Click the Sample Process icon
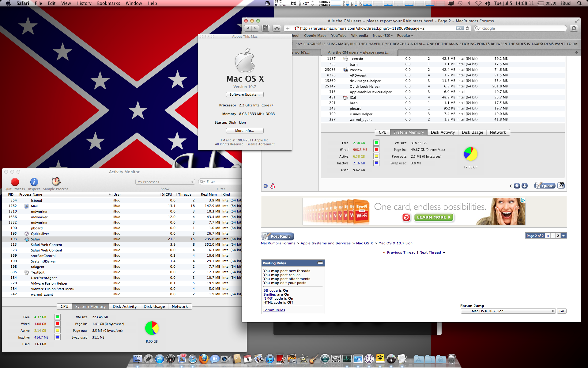The width and height of the screenshot is (588, 368). pyautogui.click(x=56, y=182)
